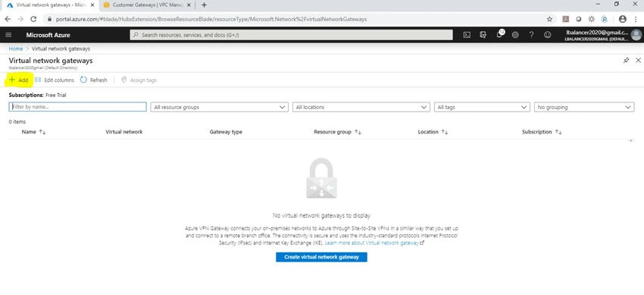Close the Customer Gateways tab
Screen dimensions: 644x295
coord(189,5)
